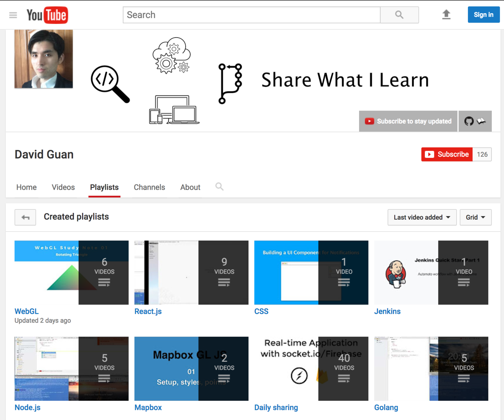
Task: Open the Mapbox playlist link
Action: 148,407
